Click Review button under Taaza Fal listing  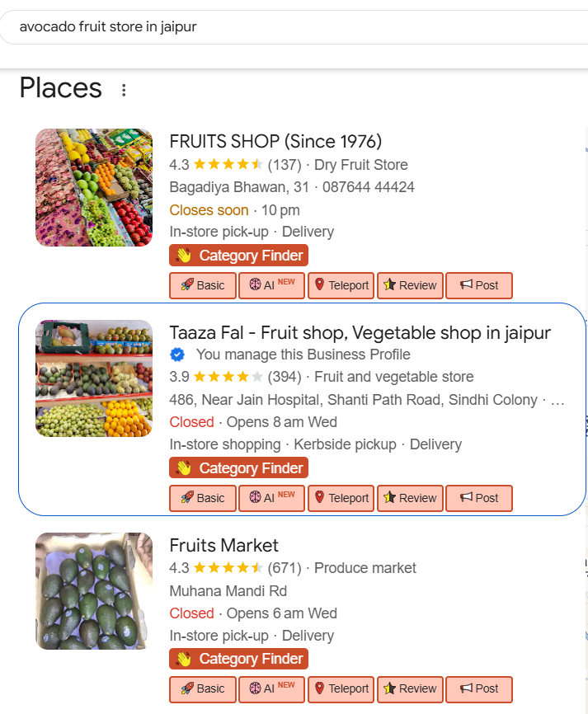(x=410, y=498)
